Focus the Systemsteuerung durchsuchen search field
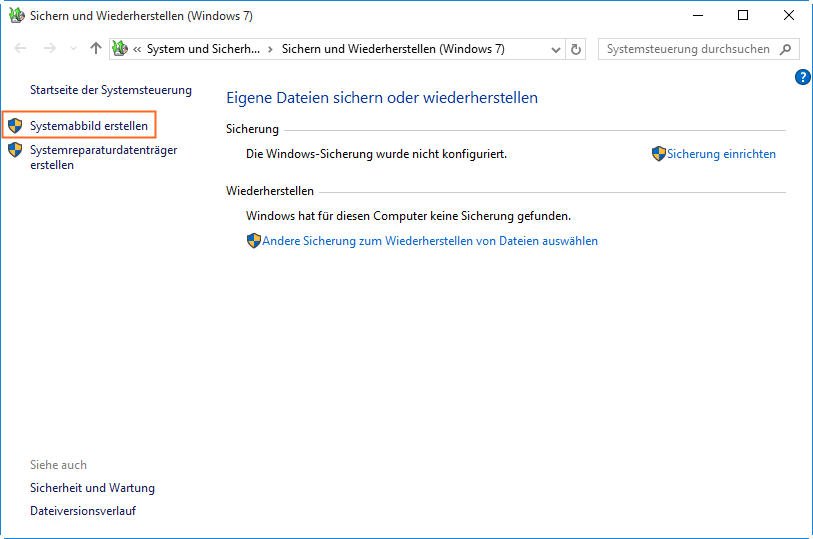Screen dimensions: 813x539 coord(698,49)
